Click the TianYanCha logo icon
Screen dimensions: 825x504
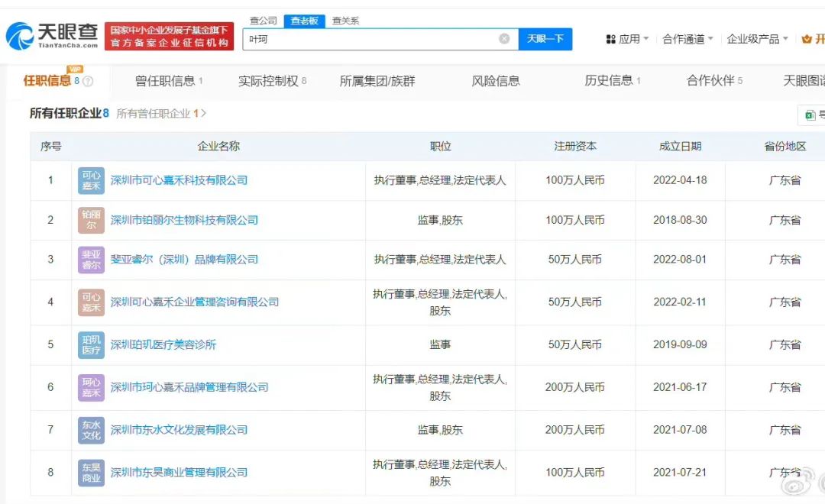tap(19, 36)
